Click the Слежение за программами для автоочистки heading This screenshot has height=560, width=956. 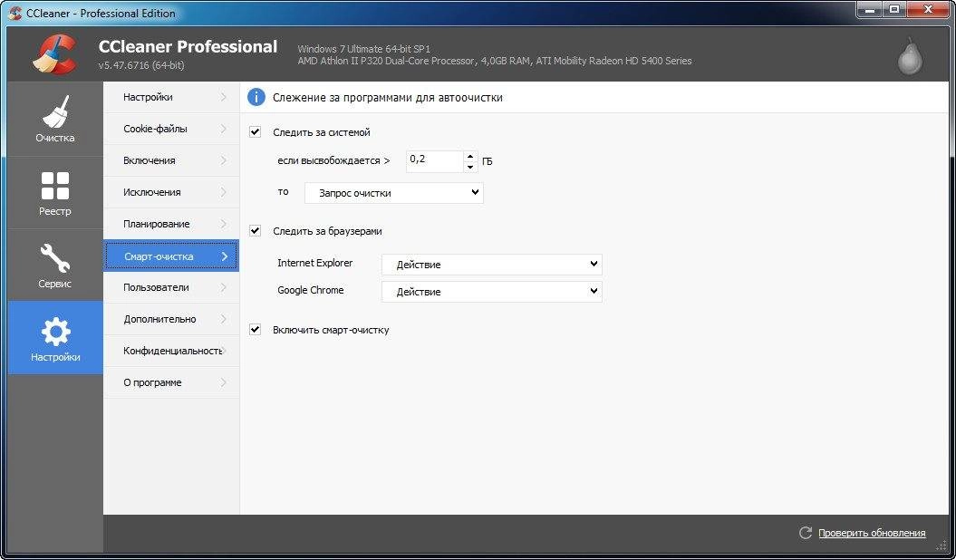[x=388, y=98]
